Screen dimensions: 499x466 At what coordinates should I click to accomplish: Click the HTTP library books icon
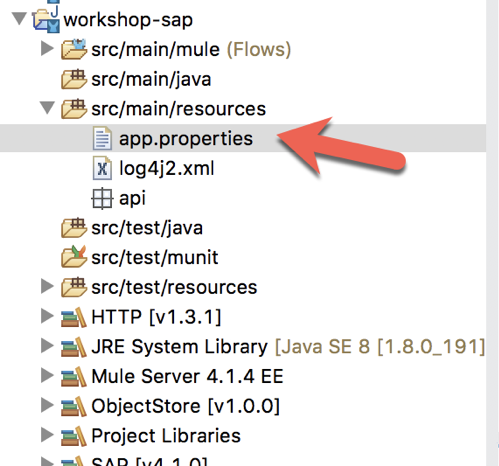[x=74, y=317]
